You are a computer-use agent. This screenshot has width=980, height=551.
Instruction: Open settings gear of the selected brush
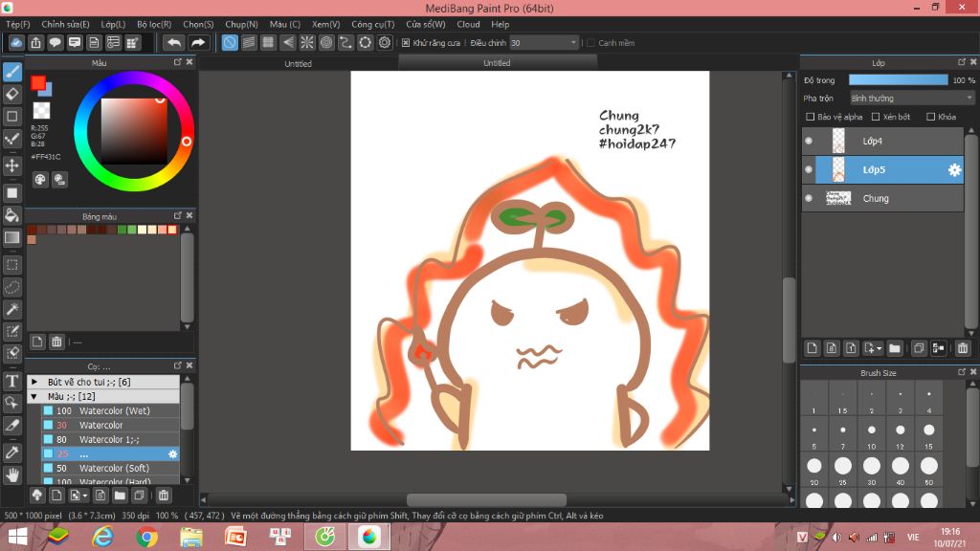[x=172, y=454]
